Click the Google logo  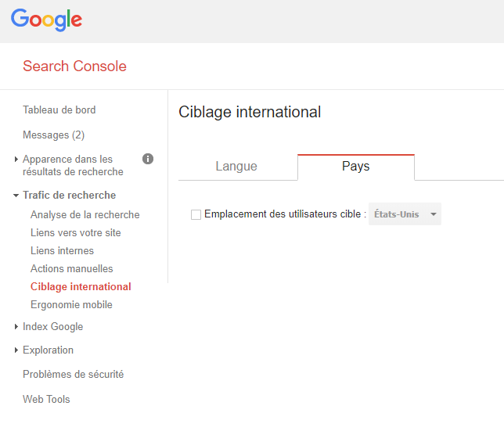click(x=46, y=20)
